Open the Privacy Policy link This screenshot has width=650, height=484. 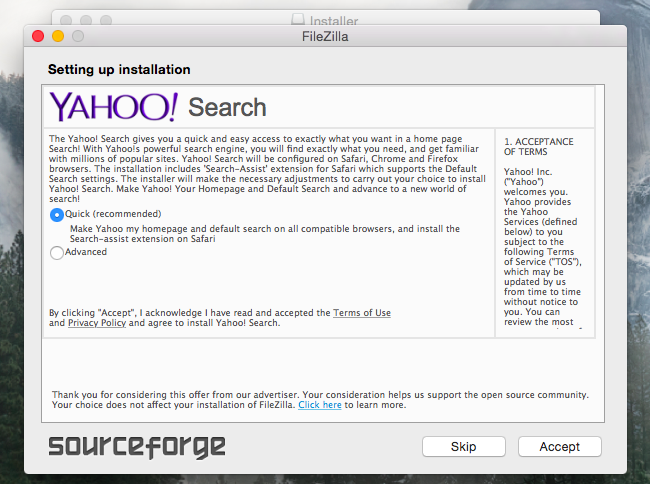[x=96, y=324]
